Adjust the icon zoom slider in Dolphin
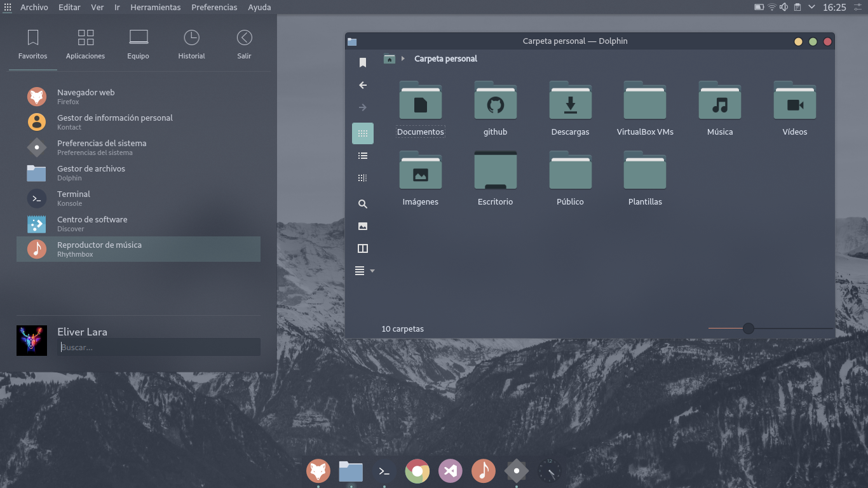Viewport: 868px width, 488px height. [x=749, y=329]
